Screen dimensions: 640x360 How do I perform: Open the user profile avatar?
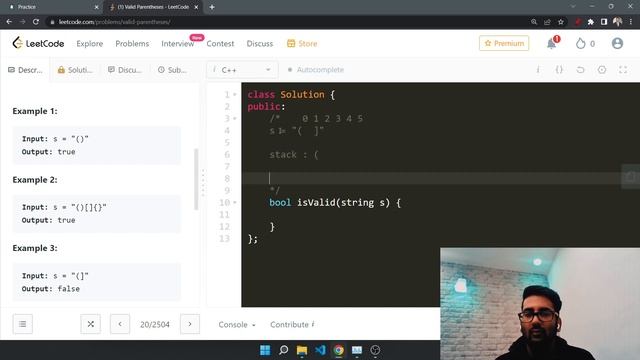click(x=617, y=43)
